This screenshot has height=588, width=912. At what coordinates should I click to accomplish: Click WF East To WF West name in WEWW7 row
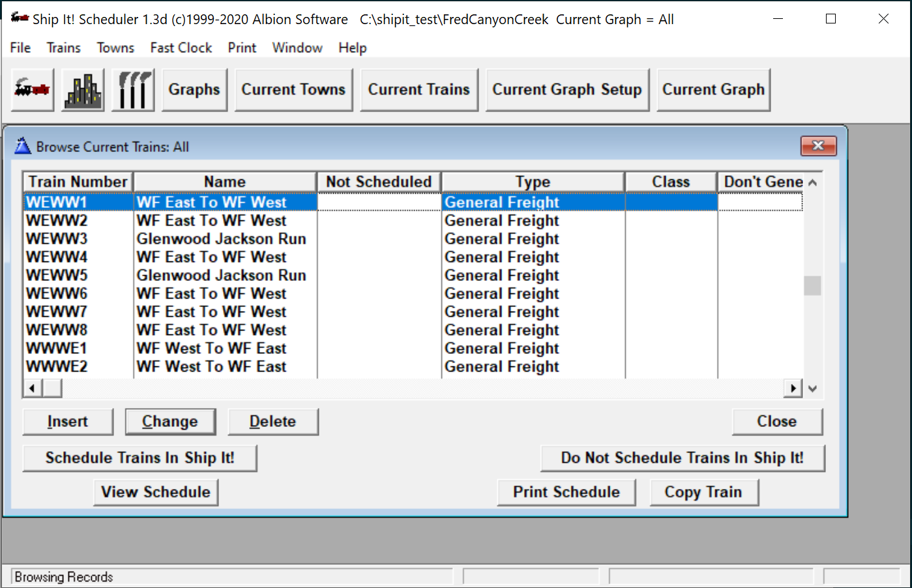(211, 312)
